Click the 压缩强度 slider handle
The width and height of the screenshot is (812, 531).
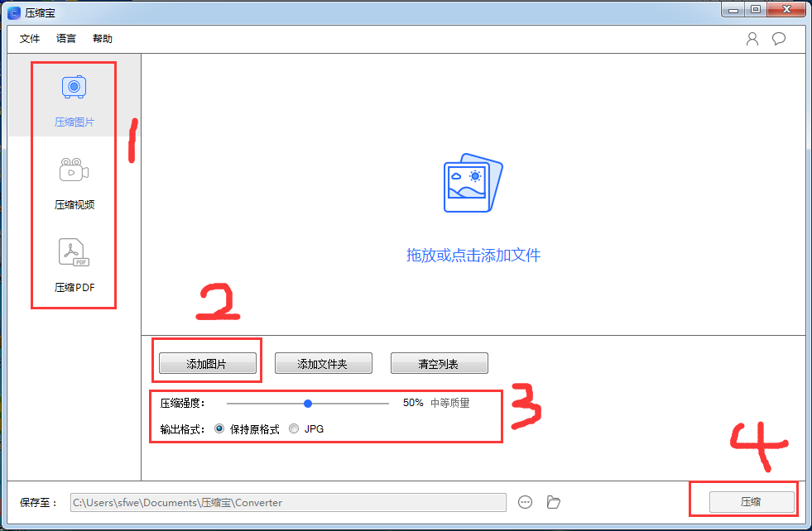[308, 403]
